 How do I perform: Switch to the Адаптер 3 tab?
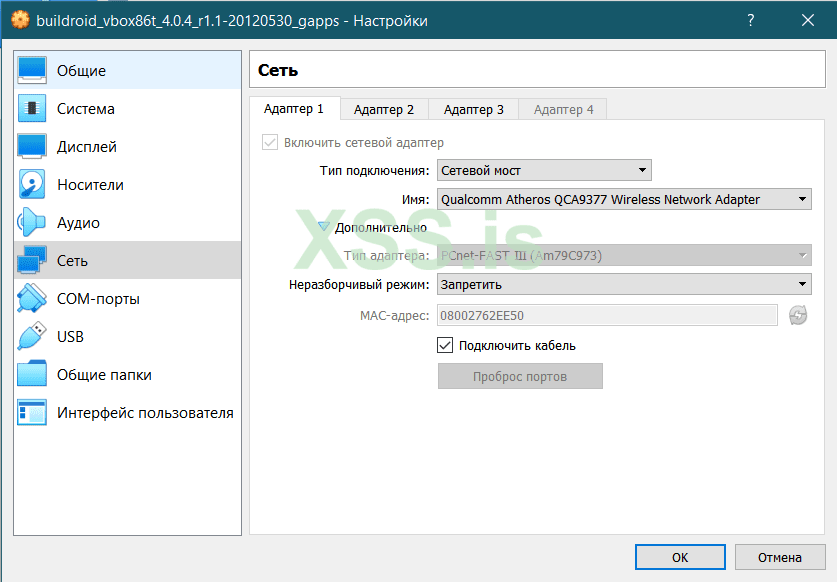point(474,109)
